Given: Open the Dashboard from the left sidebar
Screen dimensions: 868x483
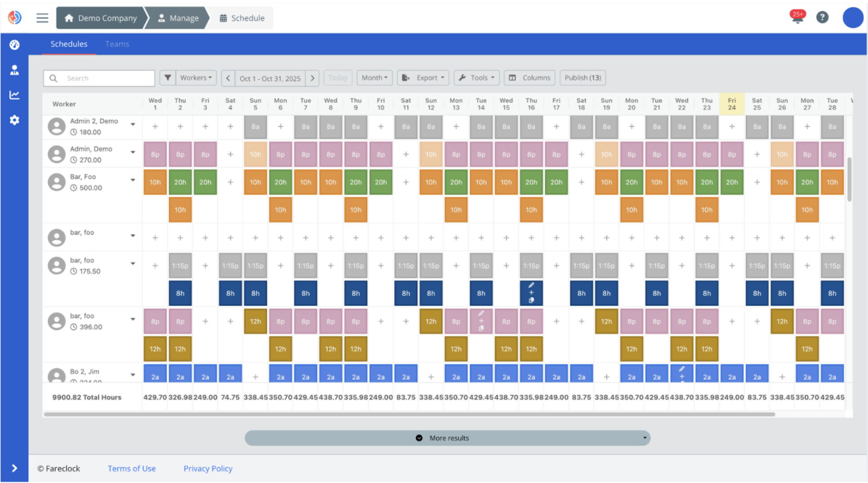Looking at the screenshot, I should [x=14, y=44].
